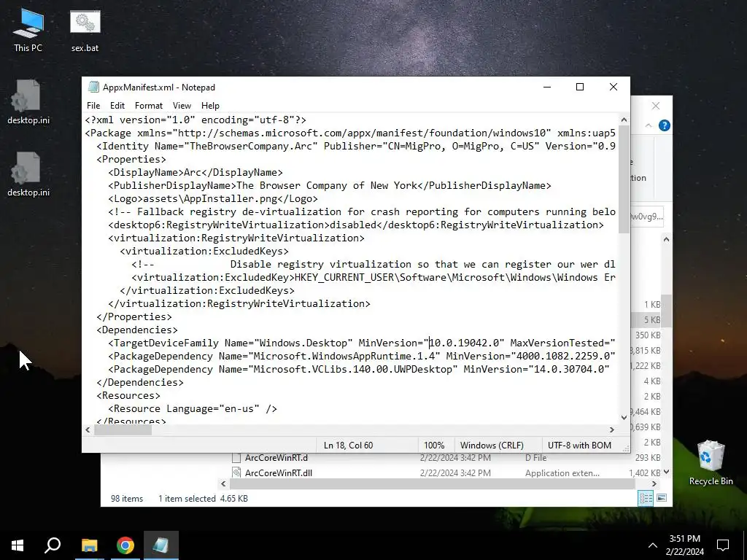This screenshot has width=747, height=560.
Task: Click Explorer vertical scrollbar down arrow
Action: click(x=667, y=472)
